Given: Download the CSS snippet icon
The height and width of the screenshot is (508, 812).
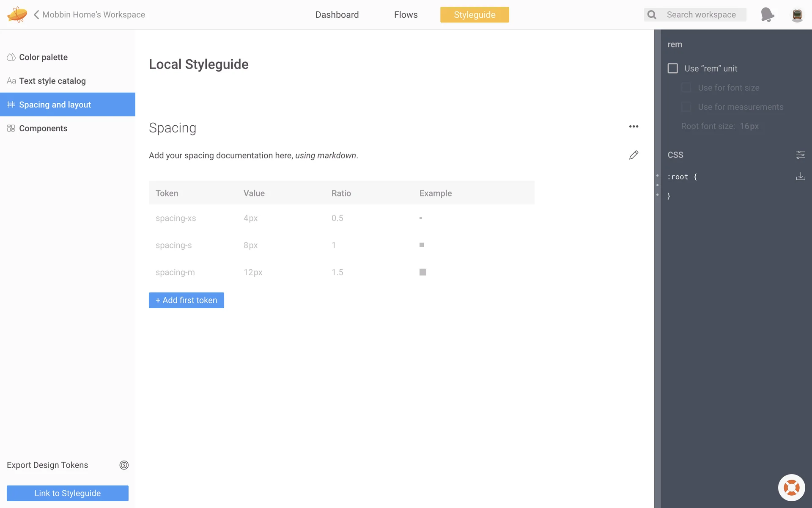Looking at the screenshot, I should [800, 177].
